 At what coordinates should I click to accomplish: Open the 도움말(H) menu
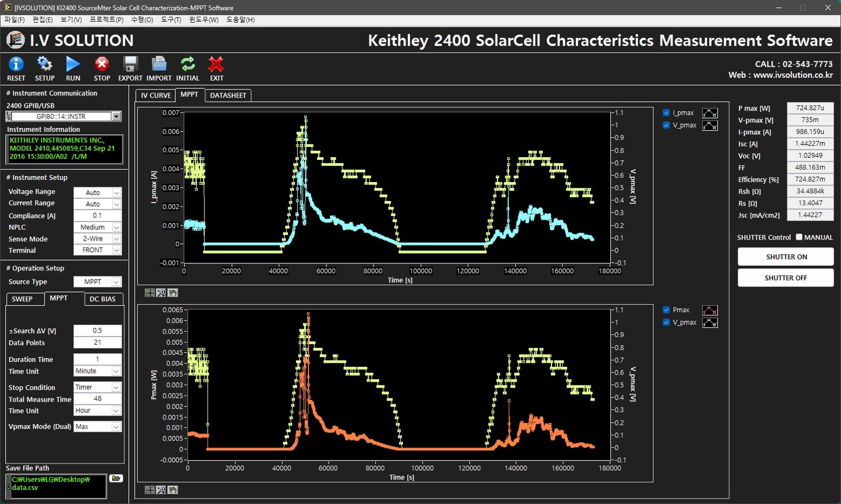pos(240,20)
